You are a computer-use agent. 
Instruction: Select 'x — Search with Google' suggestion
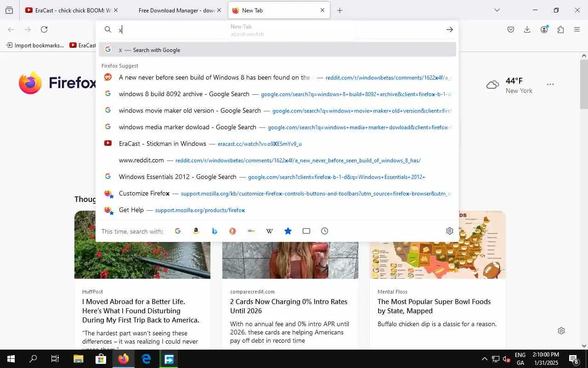277,50
